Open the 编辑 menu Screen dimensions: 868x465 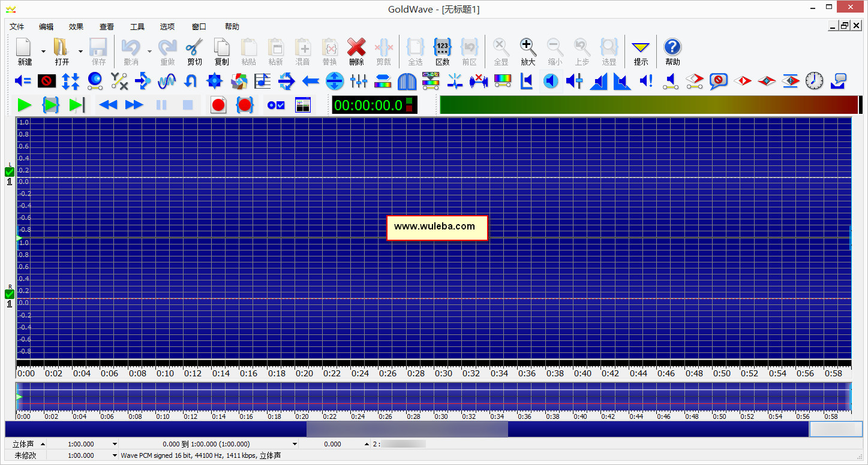(46, 26)
